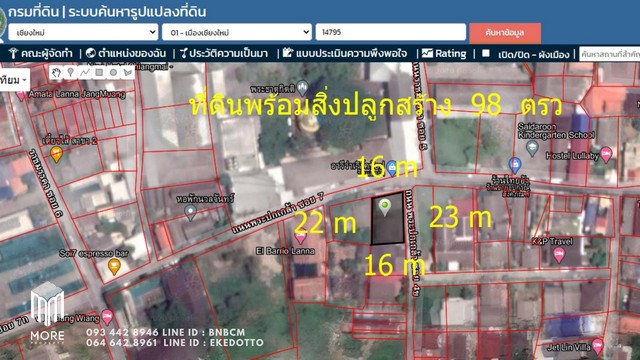Viewport: 640px width, 360px height.
Task: Click the Soi7 espresso bar map marker
Action: pyautogui.click(x=115, y=267)
